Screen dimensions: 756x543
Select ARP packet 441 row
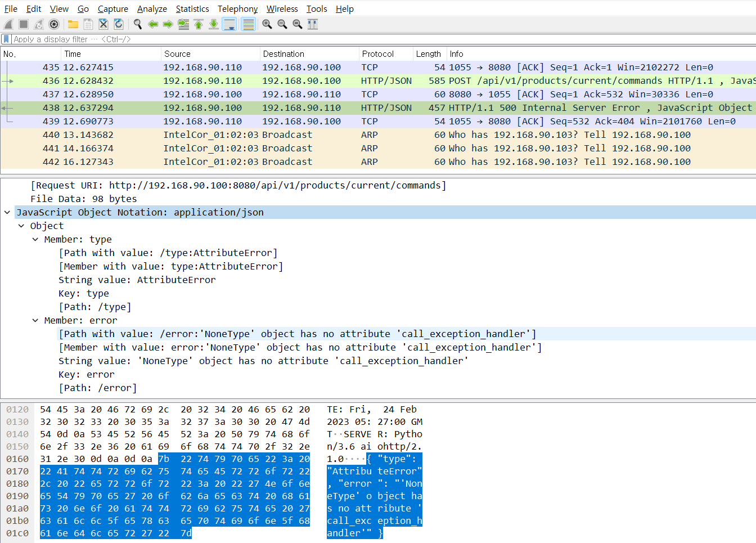tap(378, 149)
